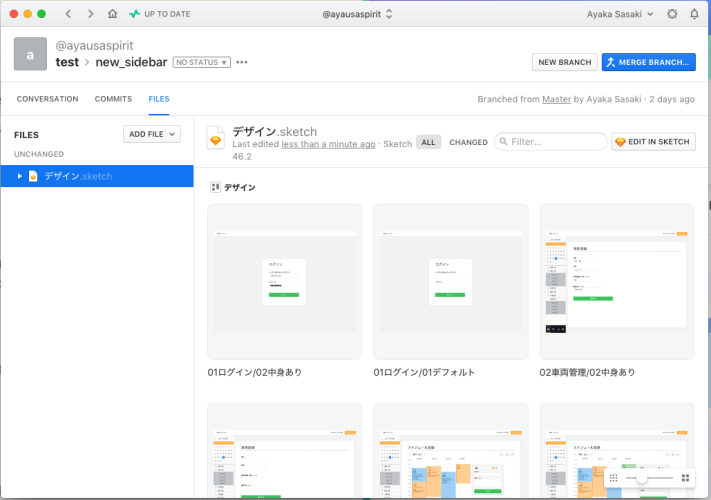The height and width of the screenshot is (500, 711).
Task: Open the Ayaka Sasaki account menu
Action: click(x=620, y=14)
